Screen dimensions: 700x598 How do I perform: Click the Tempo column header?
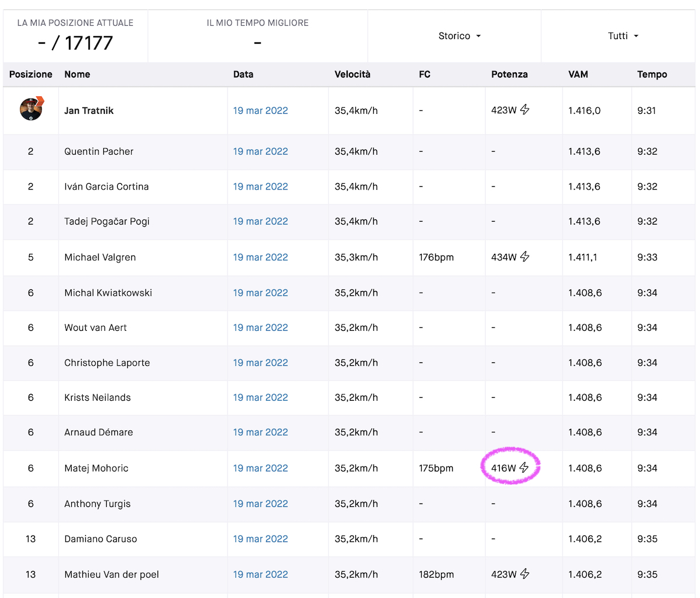coord(652,75)
